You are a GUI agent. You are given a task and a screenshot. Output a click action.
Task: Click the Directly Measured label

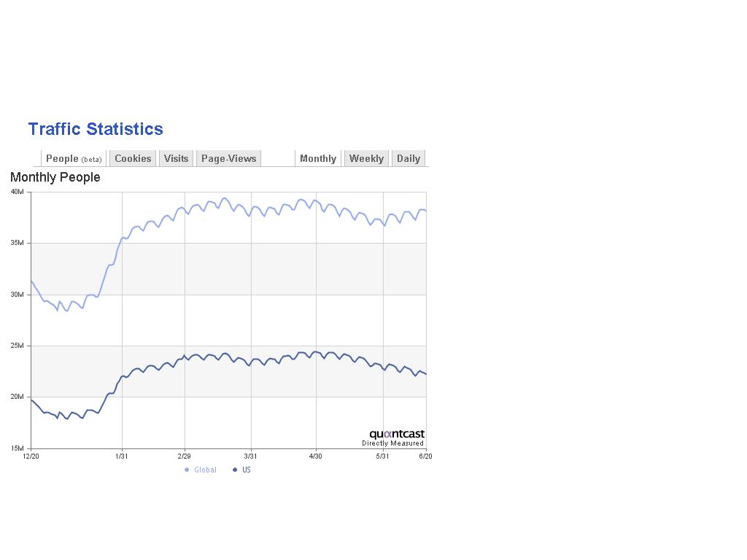point(392,443)
